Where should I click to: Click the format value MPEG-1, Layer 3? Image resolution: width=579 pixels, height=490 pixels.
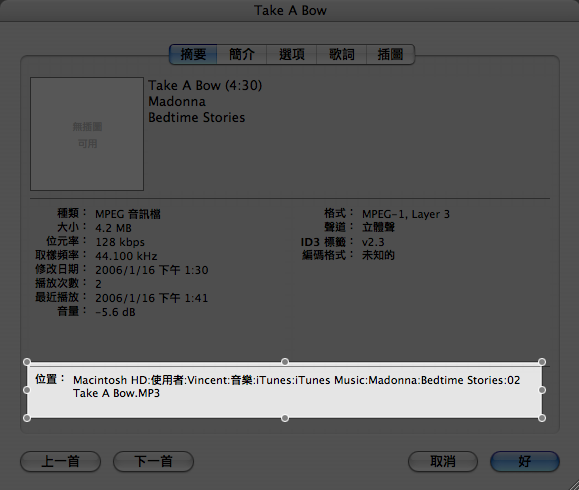pyautogui.click(x=406, y=214)
